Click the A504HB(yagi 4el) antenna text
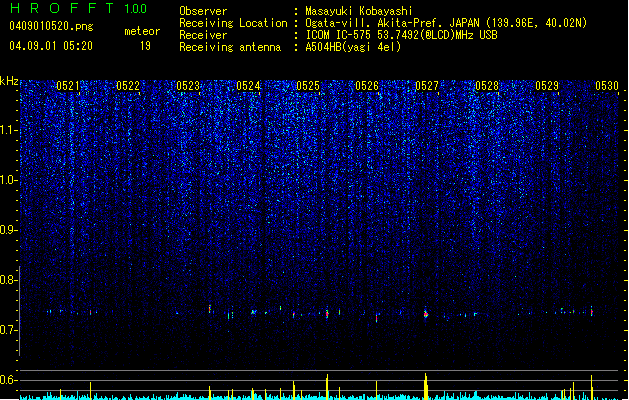This screenshot has height=400, width=629. point(353,47)
